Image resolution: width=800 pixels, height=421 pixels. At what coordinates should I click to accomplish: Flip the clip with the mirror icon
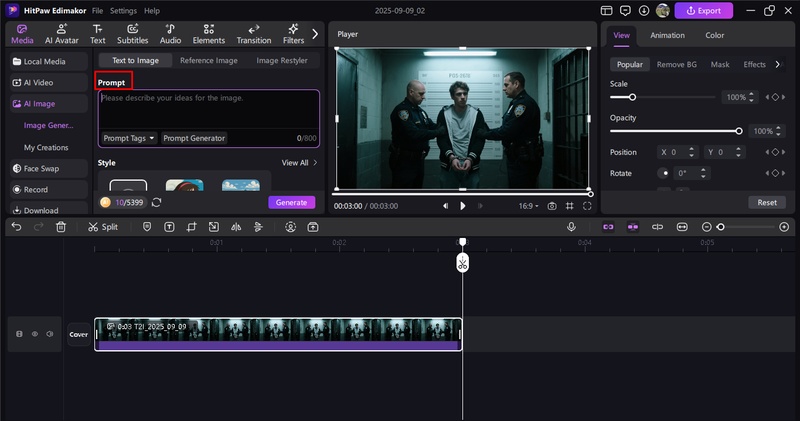[x=236, y=227]
